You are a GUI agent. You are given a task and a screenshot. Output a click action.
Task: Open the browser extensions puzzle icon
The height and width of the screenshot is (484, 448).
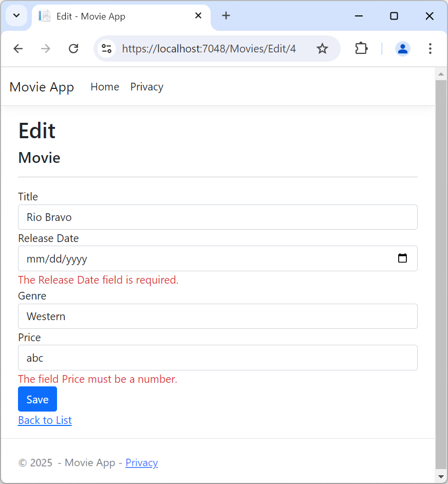point(361,49)
